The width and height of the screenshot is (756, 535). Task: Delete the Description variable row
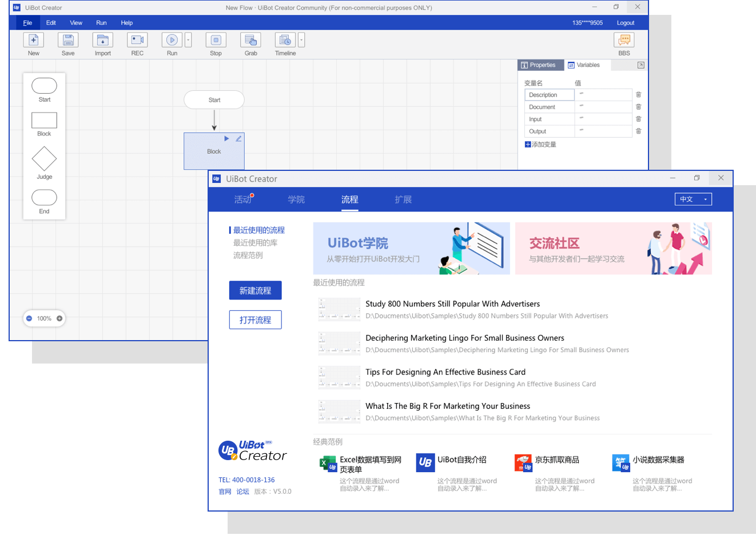(x=639, y=95)
